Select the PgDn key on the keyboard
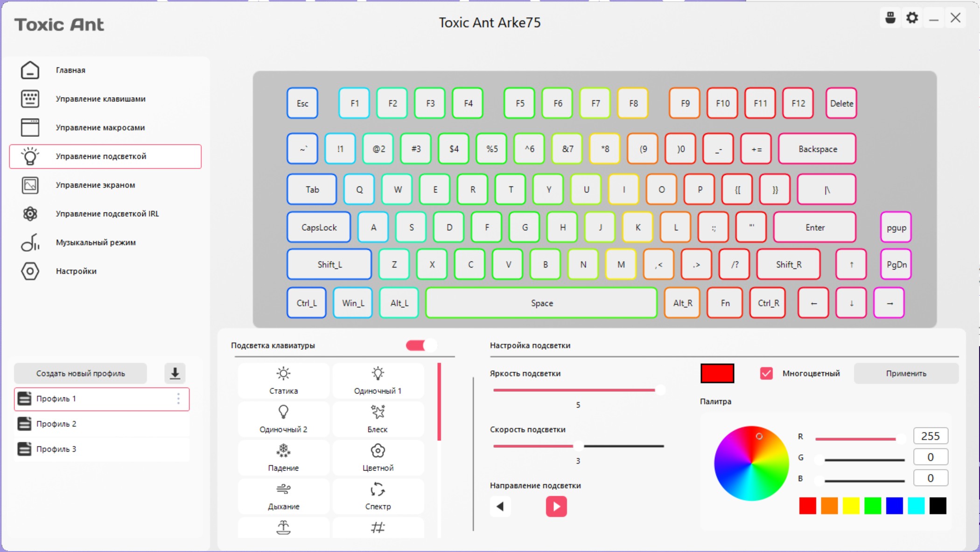This screenshot has width=980, height=552. pyautogui.click(x=896, y=264)
